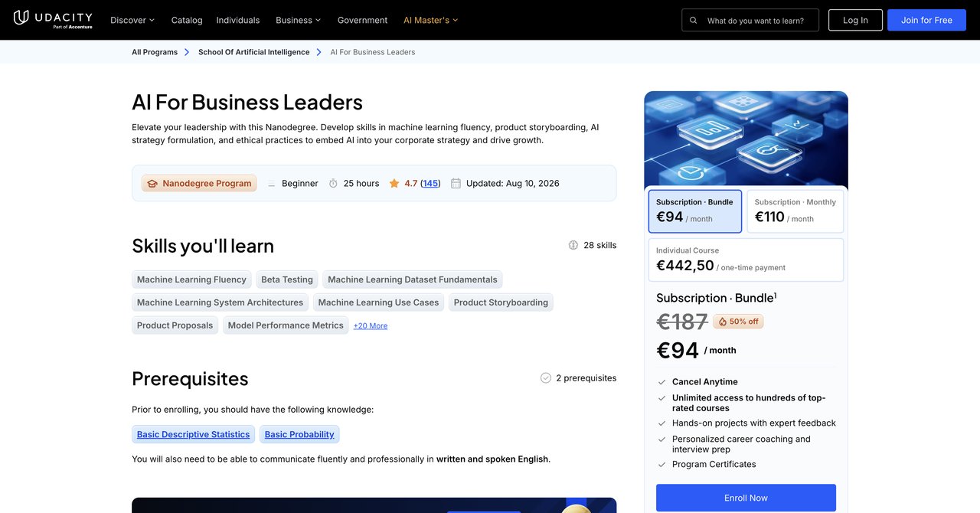
Task: Click the Machine Learning Fluency skill tag
Action: [191, 279]
